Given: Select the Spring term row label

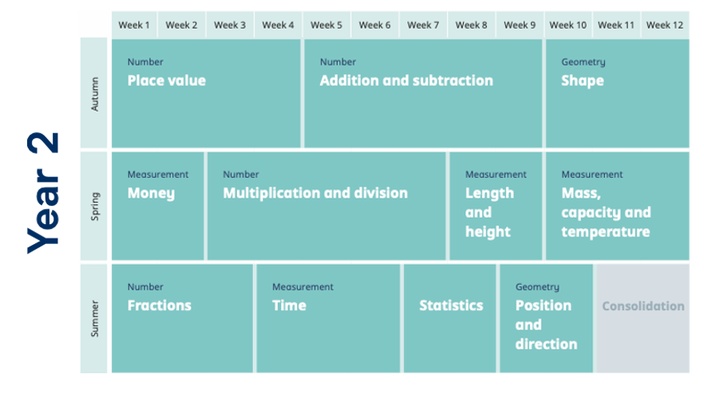Looking at the screenshot, I should pos(94,206).
